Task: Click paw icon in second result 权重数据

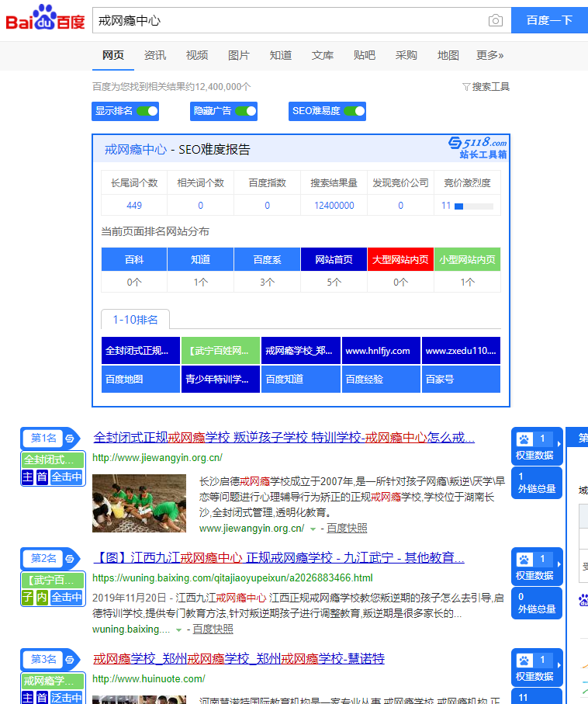Action: [524, 560]
